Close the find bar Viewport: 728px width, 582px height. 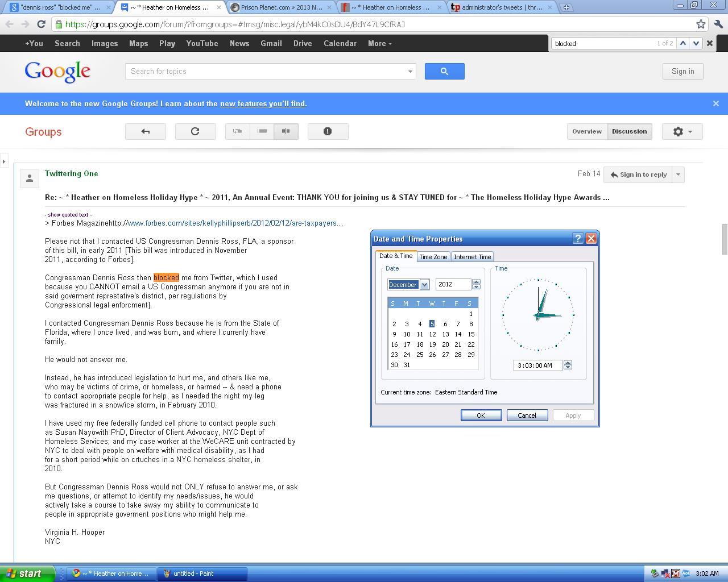(x=710, y=43)
